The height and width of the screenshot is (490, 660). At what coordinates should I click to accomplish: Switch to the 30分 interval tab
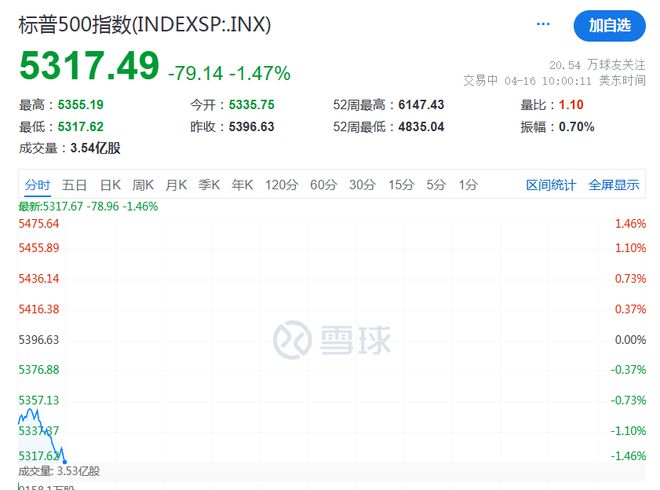click(362, 185)
